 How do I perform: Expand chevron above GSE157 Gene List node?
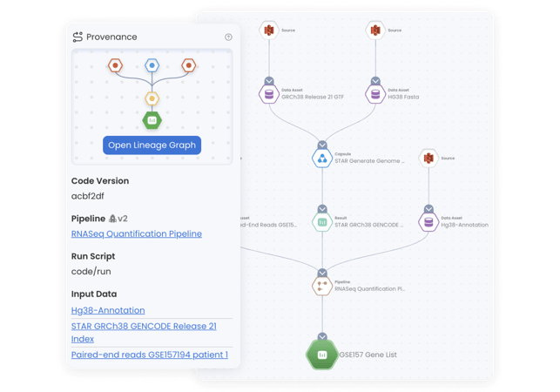pyautogui.click(x=322, y=337)
